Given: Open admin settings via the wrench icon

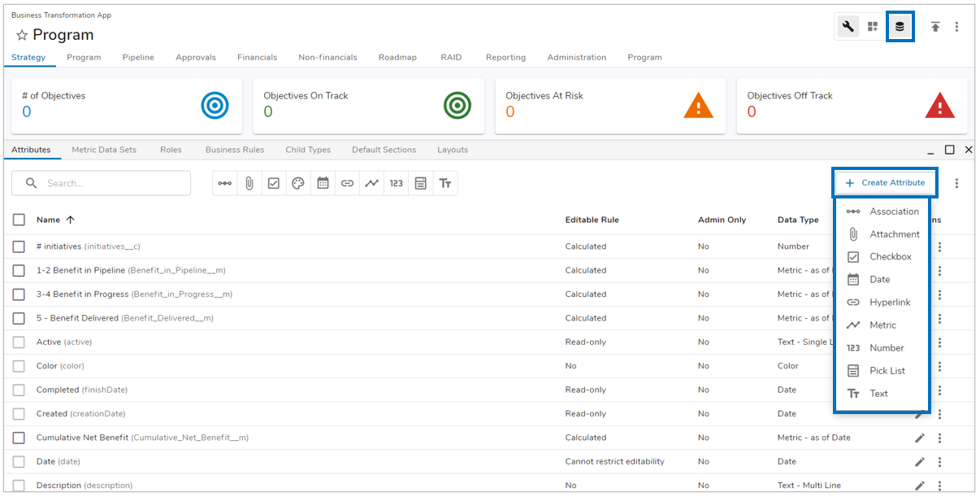Looking at the screenshot, I should click(846, 26).
